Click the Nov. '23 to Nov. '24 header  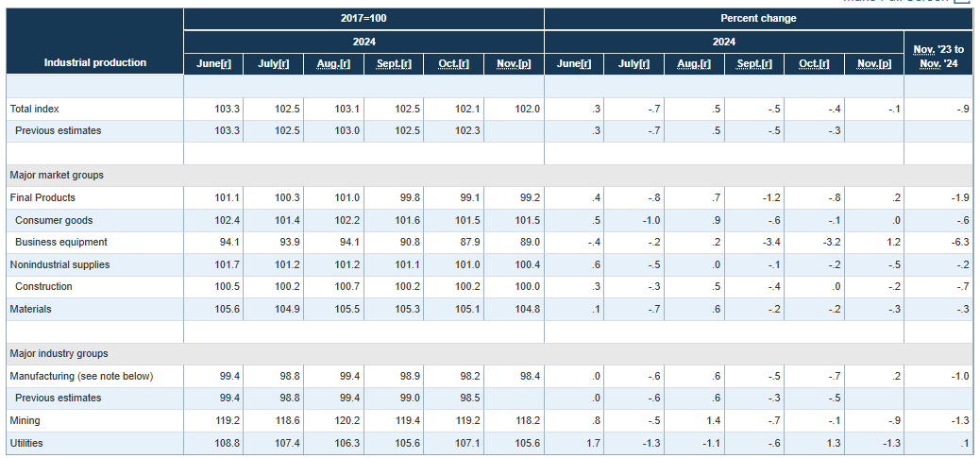[x=938, y=56]
